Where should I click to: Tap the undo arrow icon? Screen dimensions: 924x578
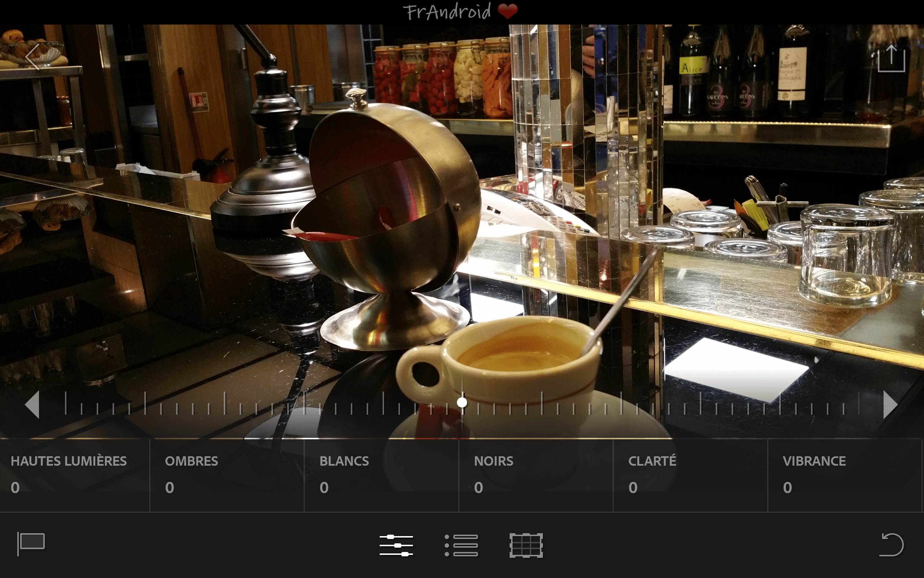891,544
